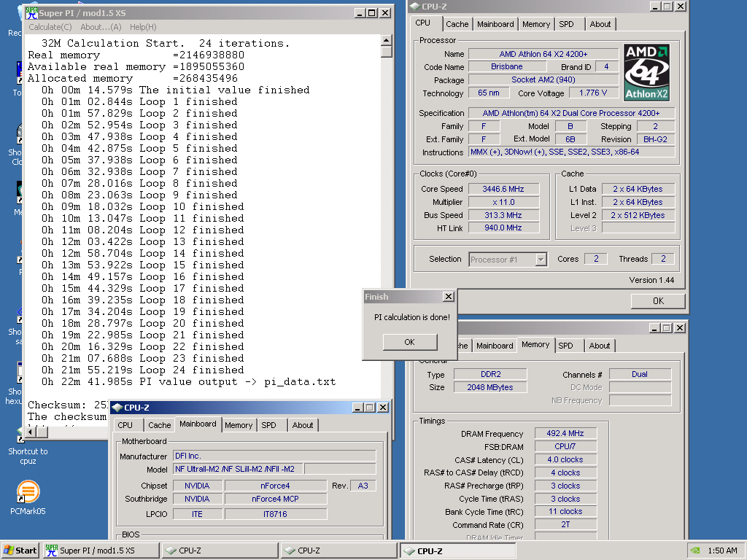
Task: Select SPD tab in the CPU-Z memory window
Action: [x=565, y=346]
